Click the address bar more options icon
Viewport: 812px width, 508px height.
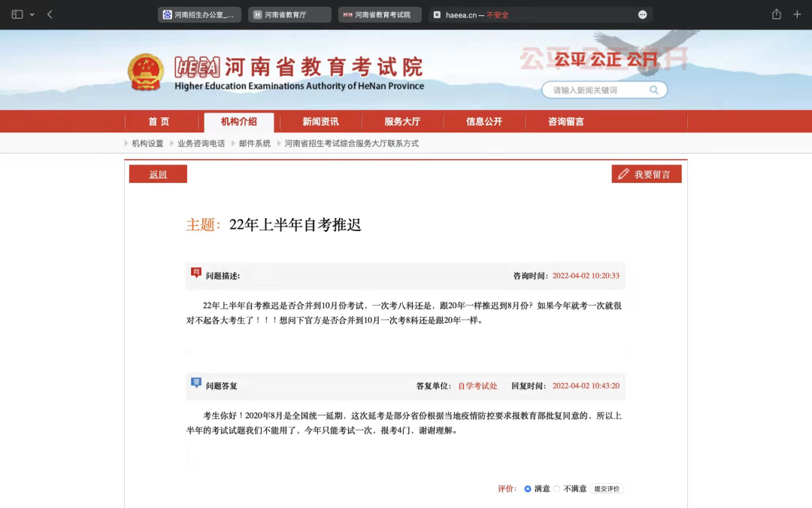[x=642, y=15]
